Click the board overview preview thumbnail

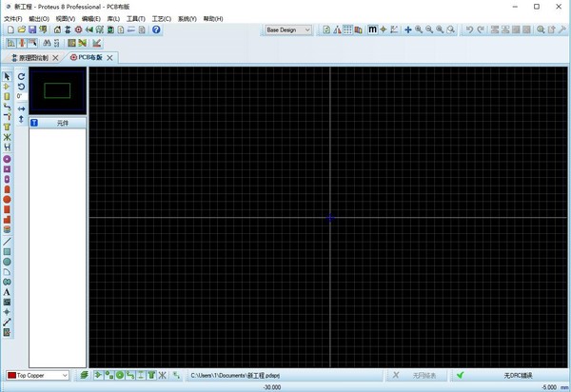pyautogui.click(x=57, y=91)
